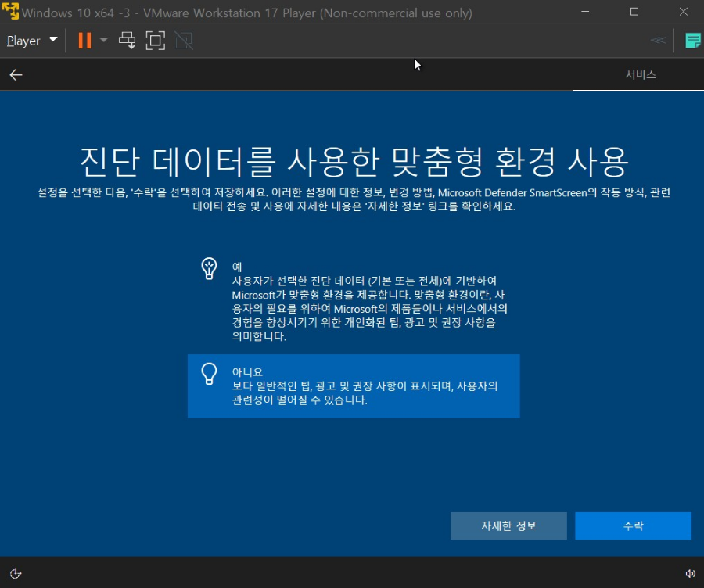Open the VMware notes panel icon
The image size is (704, 588).
[693, 41]
